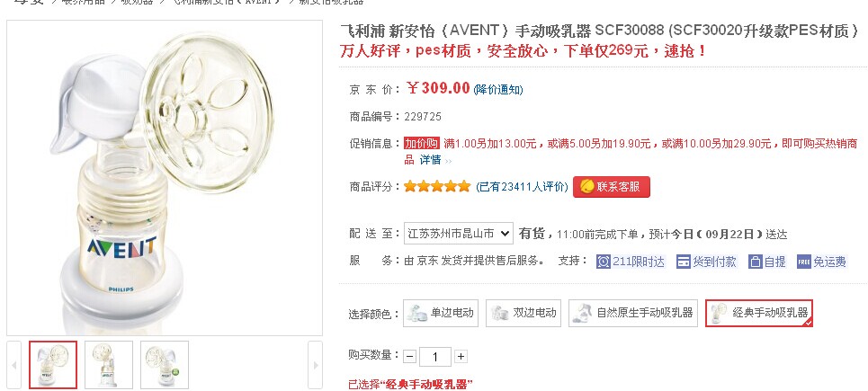
Task: Click the quantity input field
Action: pyautogui.click(x=435, y=357)
